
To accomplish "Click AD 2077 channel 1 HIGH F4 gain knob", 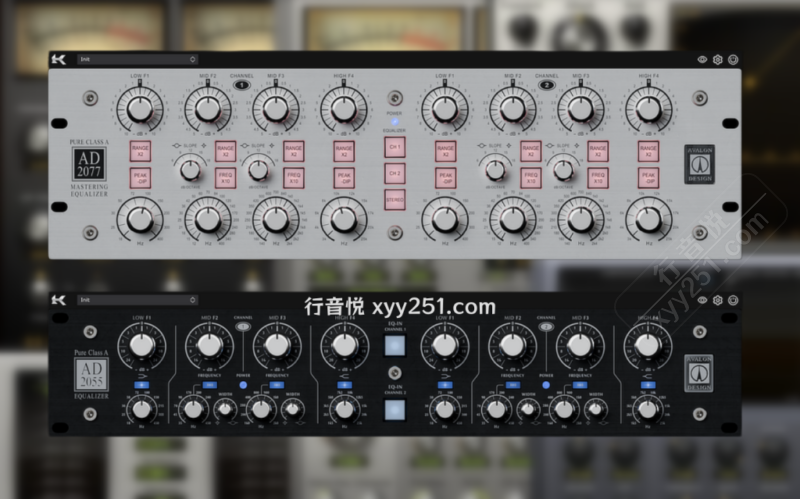I will [344, 109].
